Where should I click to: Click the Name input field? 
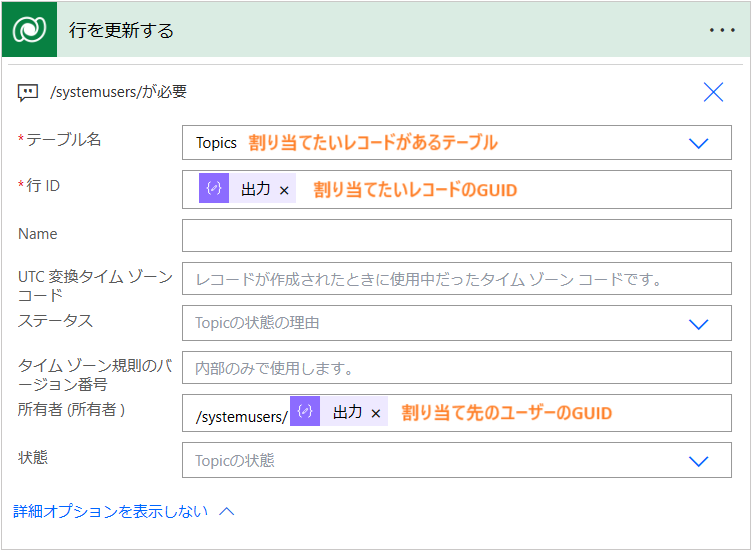[456, 235]
